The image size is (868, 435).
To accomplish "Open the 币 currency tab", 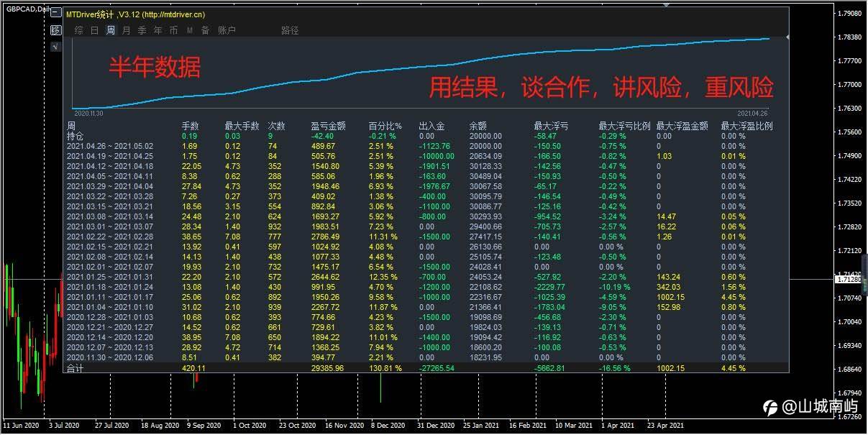I will [174, 30].
